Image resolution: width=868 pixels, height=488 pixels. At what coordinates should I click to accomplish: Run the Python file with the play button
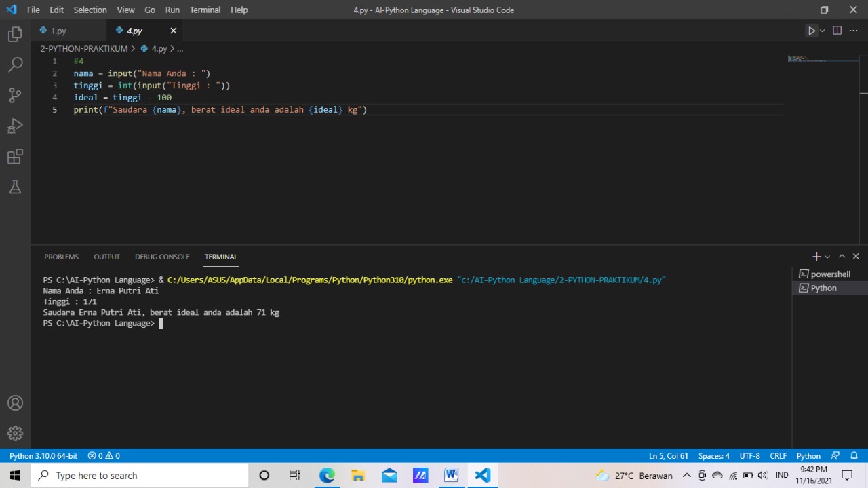[812, 30]
